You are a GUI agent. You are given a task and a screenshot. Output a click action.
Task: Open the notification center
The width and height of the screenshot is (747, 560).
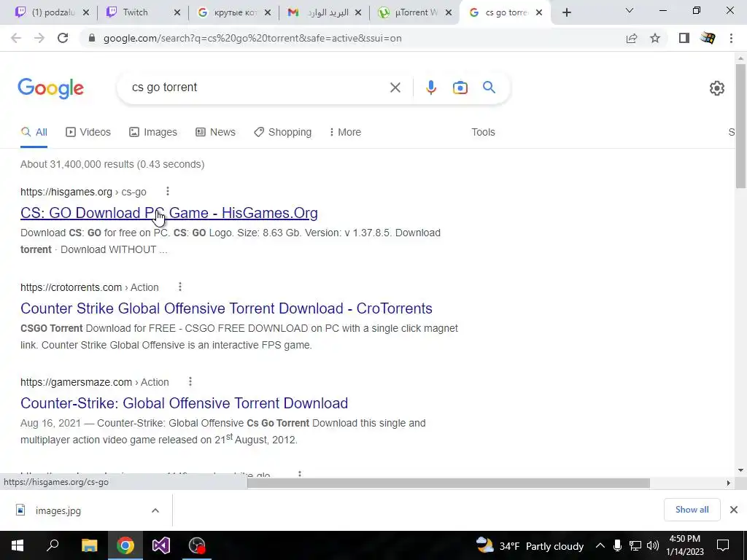[x=723, y=545]
